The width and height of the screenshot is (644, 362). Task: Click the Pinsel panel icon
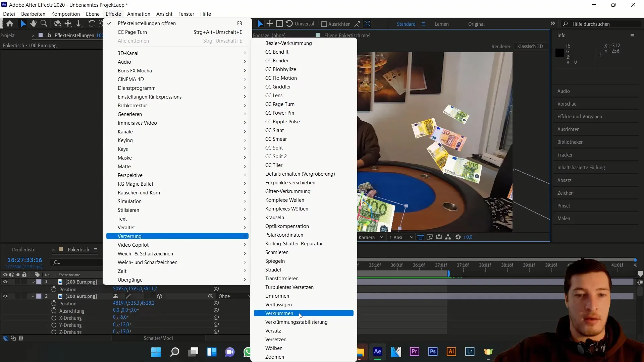click(x=565, y=205)
